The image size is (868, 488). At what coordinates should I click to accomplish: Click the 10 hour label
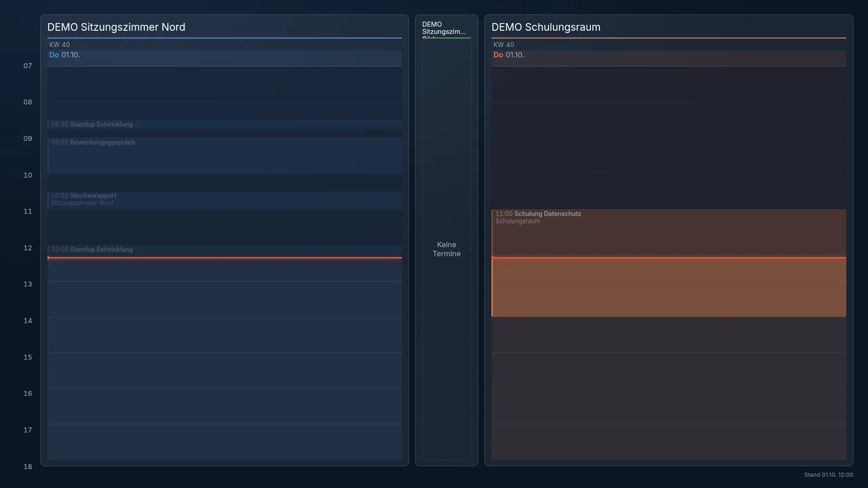tap(28, 175)
